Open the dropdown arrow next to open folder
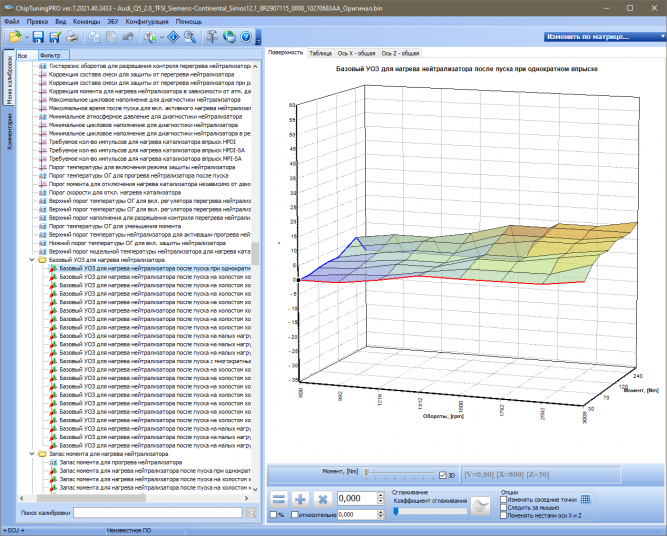The width and height of the screenshot is (667, 536). (27, 37)
